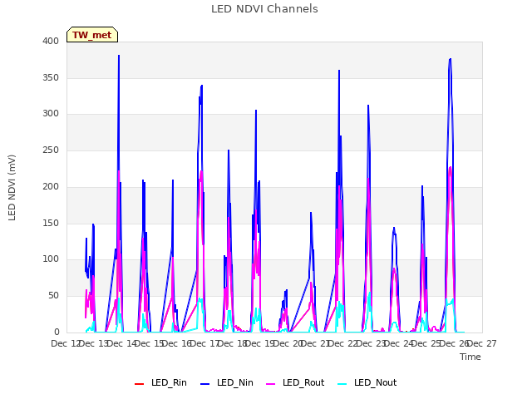The image size is (532, 399).
Task: Click the blue LED_Nin legend color marker
Action: click(205, 384)
